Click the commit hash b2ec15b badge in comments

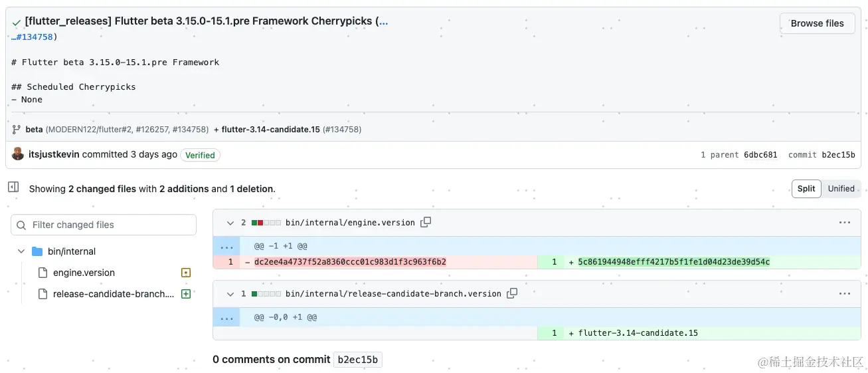(x=358, y=360)
